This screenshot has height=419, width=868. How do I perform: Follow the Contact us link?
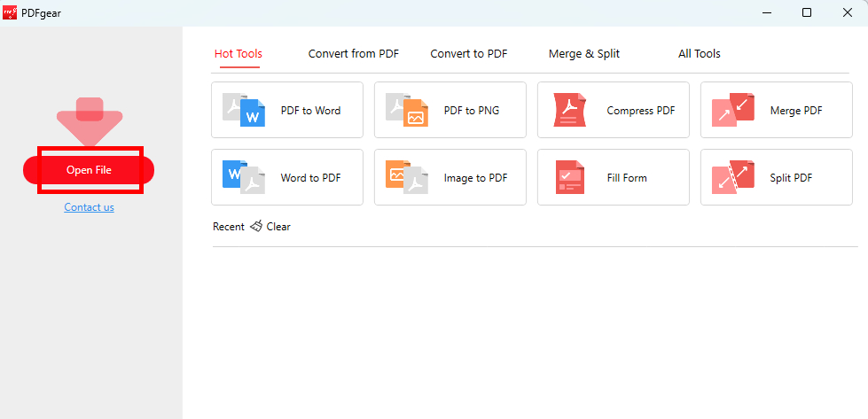point(90,207)
